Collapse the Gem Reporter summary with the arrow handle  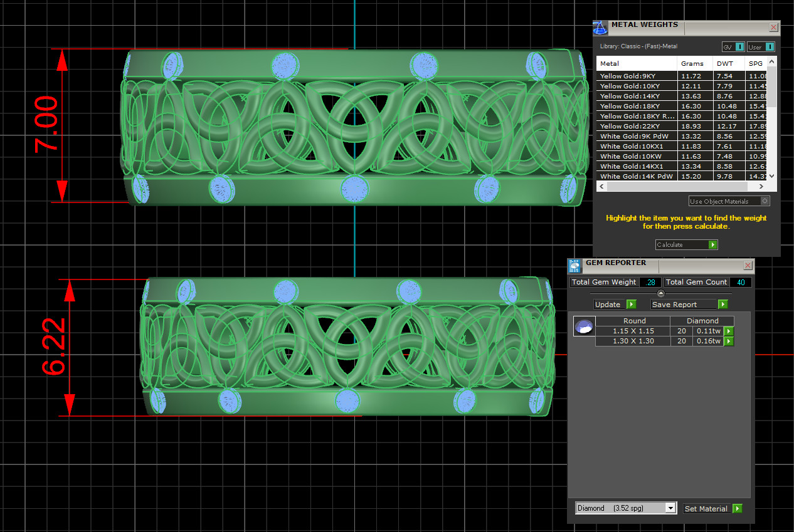click(x=660, y=293)
